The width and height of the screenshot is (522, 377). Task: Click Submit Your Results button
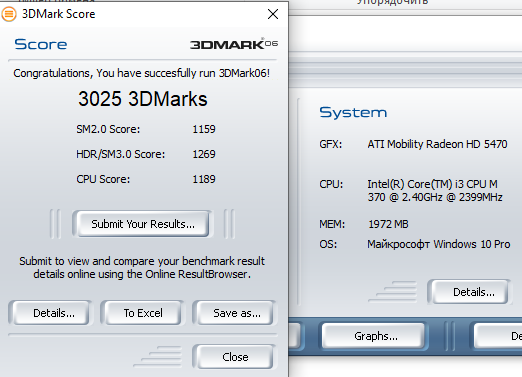[143, 224]
